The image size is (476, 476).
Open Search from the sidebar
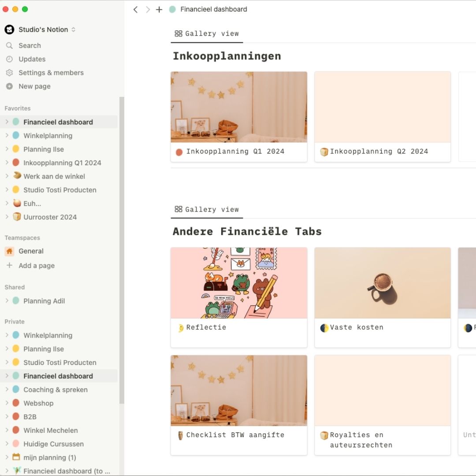point(29,45)
